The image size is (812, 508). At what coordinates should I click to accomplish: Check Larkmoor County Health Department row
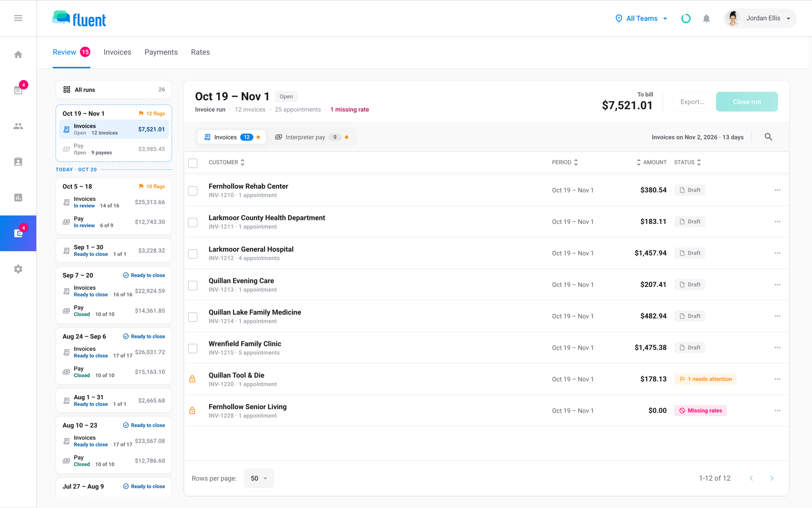(193, 222)
